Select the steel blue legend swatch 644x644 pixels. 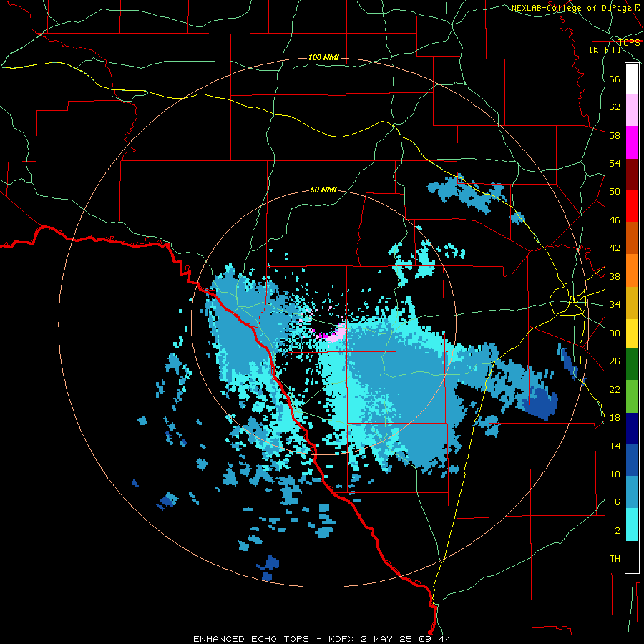632,492
